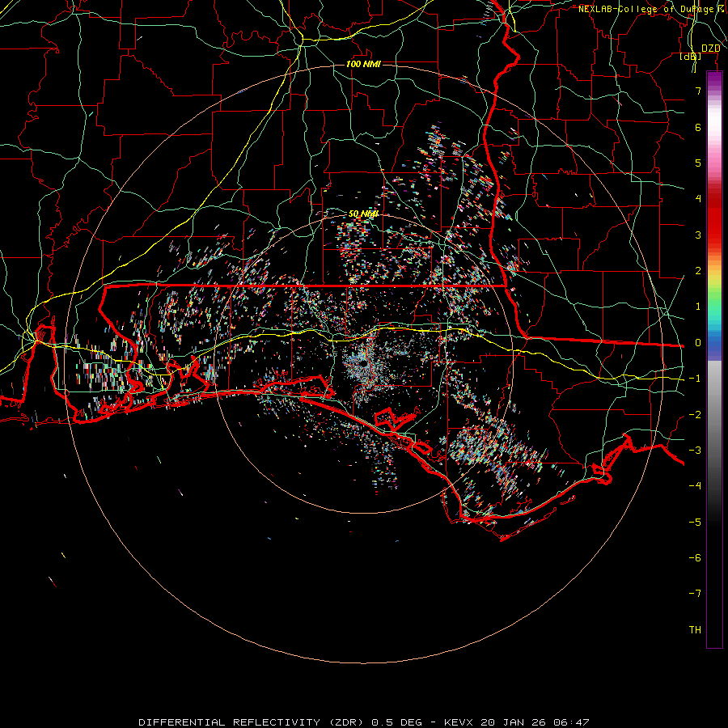Click the "50 NMI" range ring label
The width and height of the screenshot is (728, 728).
363,214
